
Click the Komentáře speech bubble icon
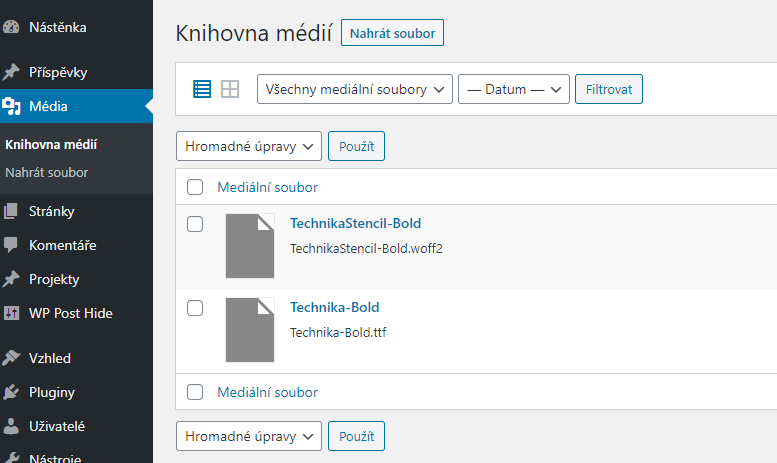point(11,245)
